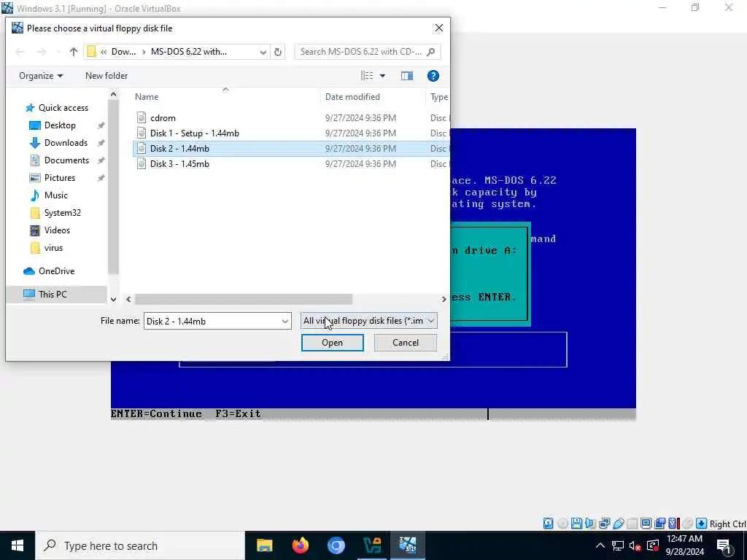The height and width of the screenshot is (560, 747).
Task: Open Music in the navigation pane
Action: tap(55, 195)
